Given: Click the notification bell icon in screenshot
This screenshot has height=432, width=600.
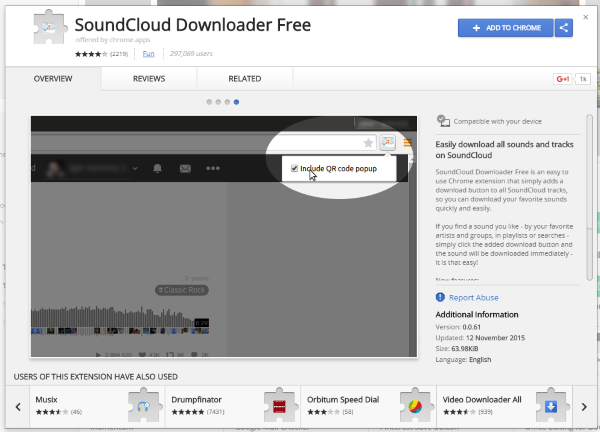Looking at the screenshot, I should (157, 168).
